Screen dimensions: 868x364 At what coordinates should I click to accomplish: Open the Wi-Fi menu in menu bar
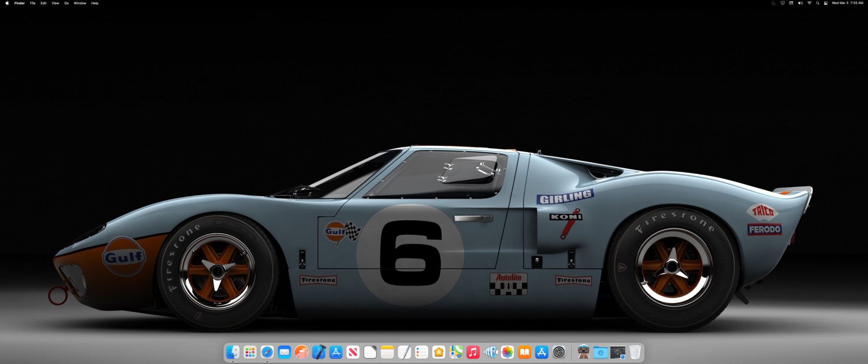pyautogui.click(x=809, y=3)
